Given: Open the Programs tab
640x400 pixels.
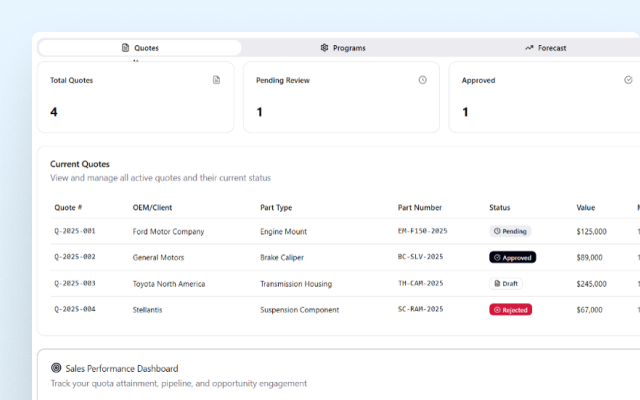Looking at the screenshot, I should (342, 48).
